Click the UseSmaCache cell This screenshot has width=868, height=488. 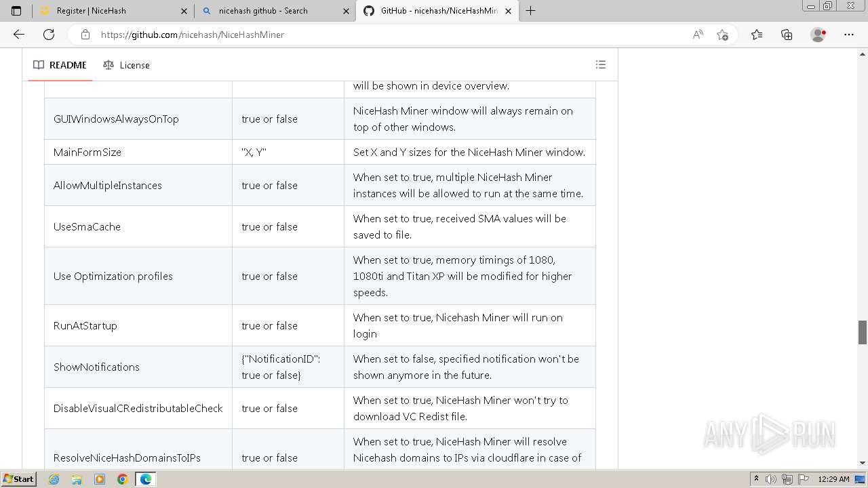138,226
